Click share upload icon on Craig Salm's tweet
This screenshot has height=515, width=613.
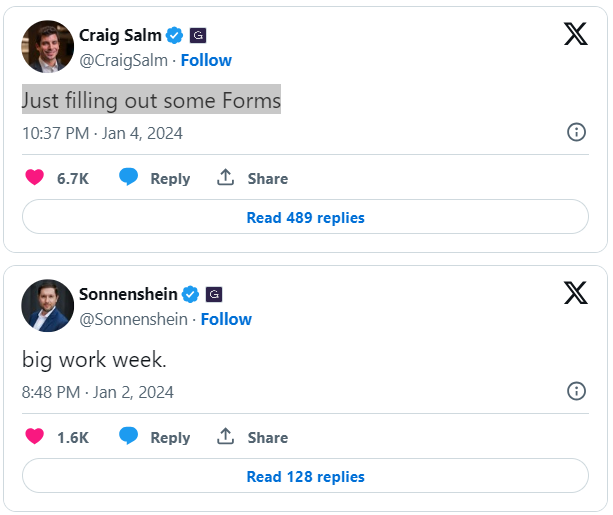pos(225,177)
